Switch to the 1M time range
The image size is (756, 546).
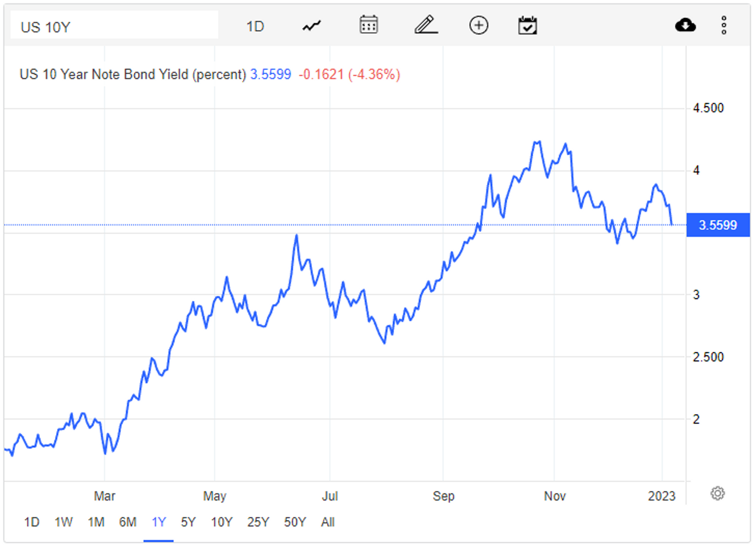[96, 522]
